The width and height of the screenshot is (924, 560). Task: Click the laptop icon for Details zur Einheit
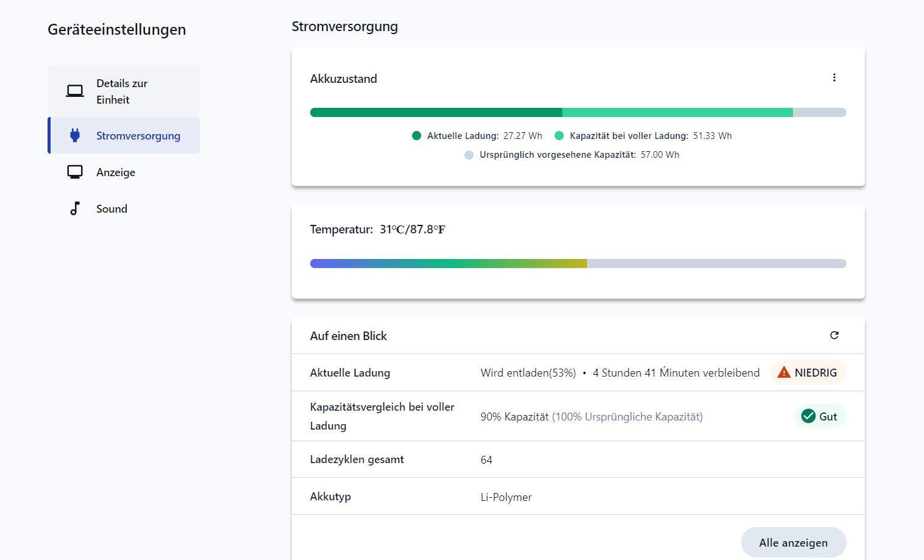[75, 91]
